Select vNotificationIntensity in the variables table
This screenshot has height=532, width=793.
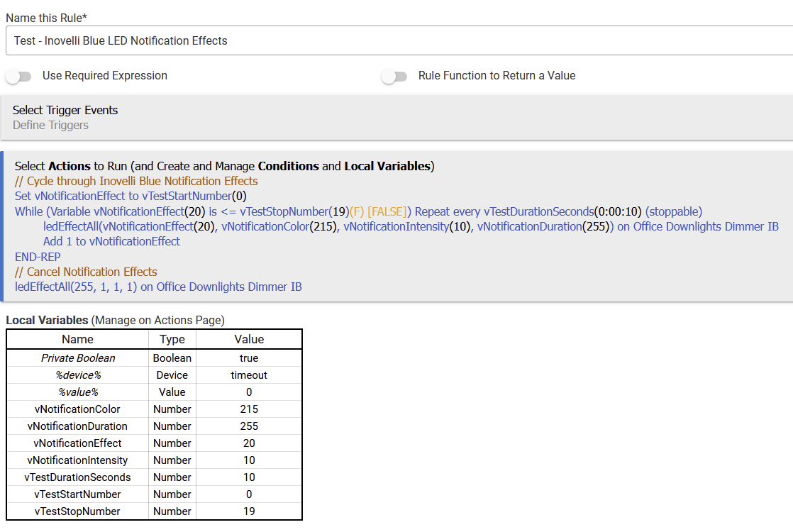pos(77,460)
